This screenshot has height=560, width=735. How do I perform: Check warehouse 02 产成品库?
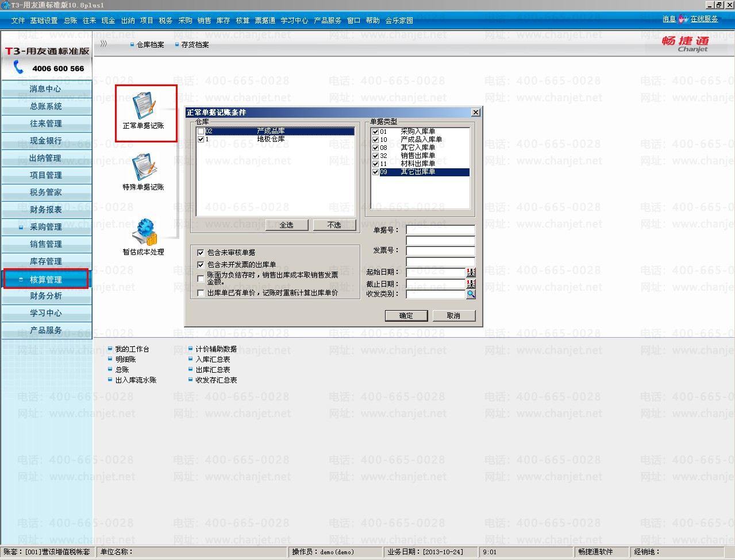[x=201, y=131]
